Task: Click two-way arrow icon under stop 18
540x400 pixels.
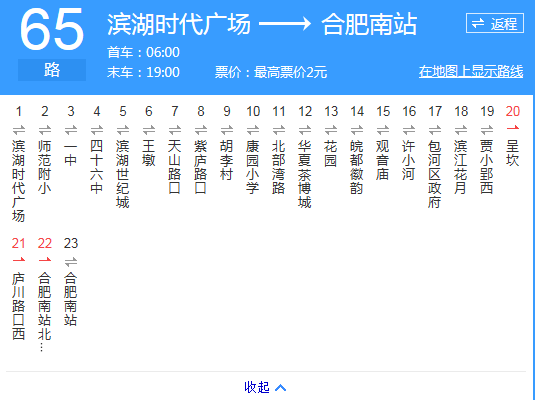Action: pos(461,130)
